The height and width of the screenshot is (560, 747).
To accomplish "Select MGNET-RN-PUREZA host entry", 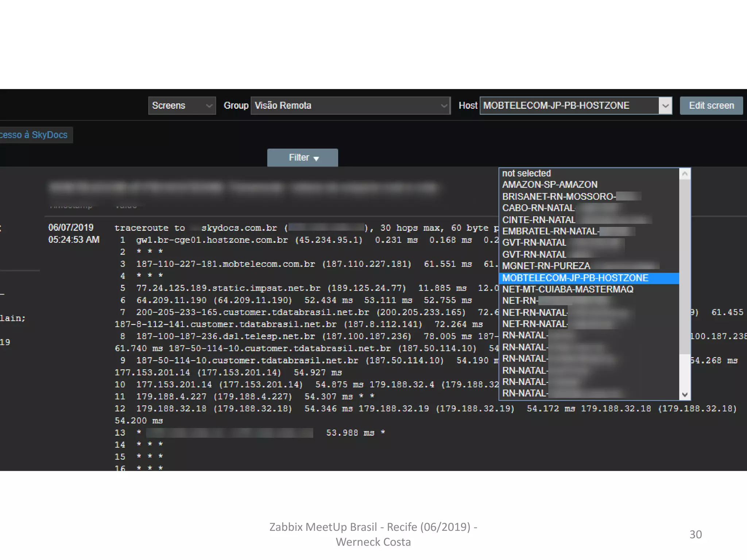I will 546,266.
